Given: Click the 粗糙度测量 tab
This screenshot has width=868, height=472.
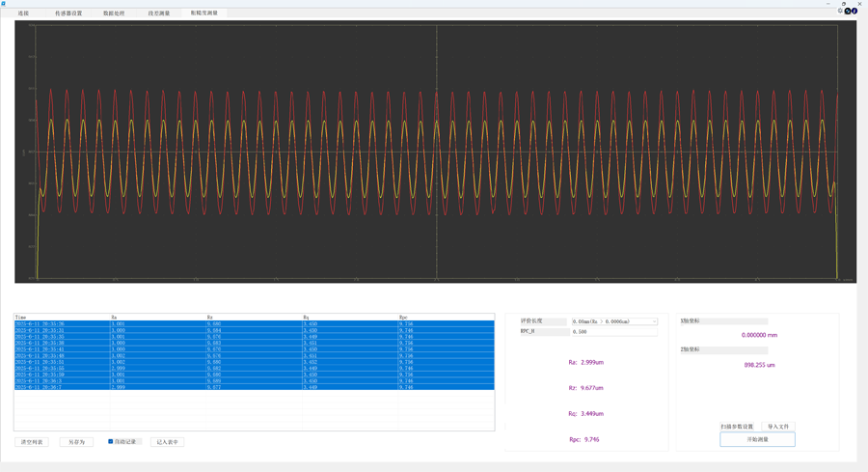Looking at the screenshot, I should 203,14.
